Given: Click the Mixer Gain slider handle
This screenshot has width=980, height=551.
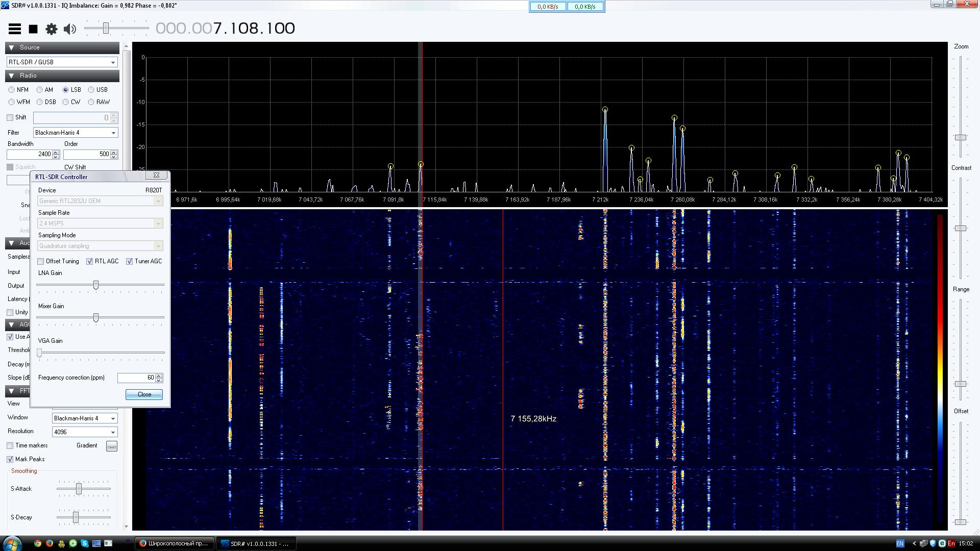Looking at the screenshot, I should coord(96,318).
